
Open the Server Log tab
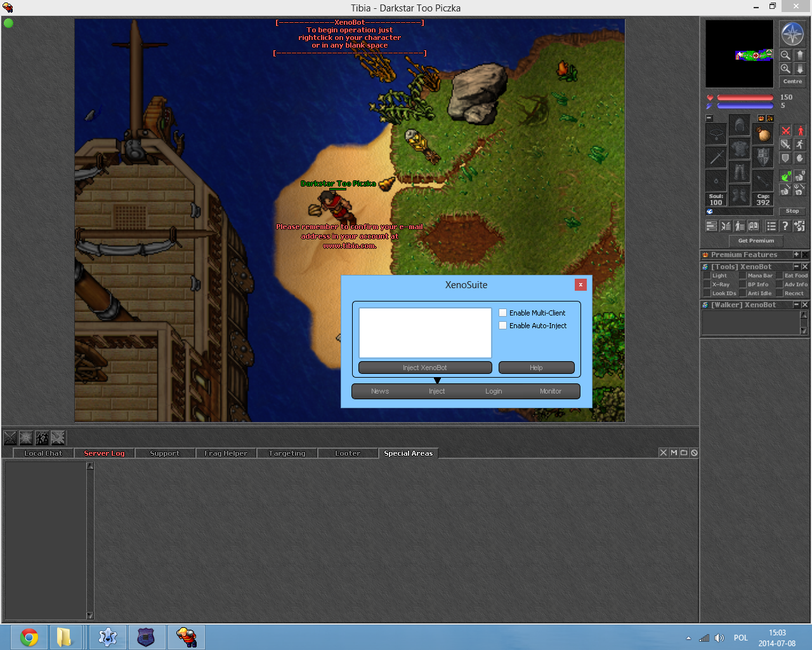(104, 453)
